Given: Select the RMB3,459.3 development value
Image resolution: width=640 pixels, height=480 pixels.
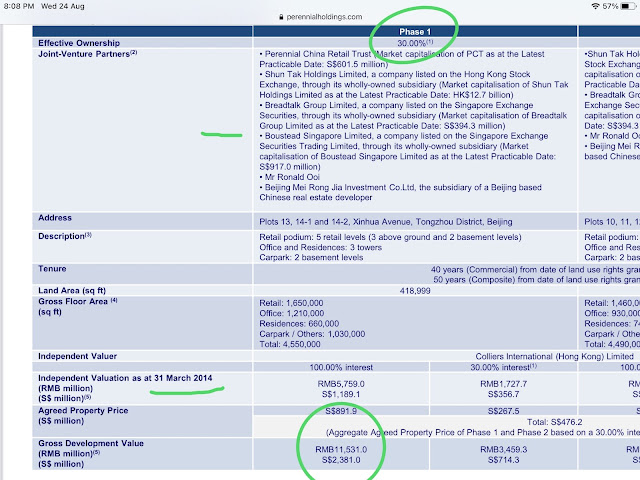Looking at the screenshot, I should [503, 449].
